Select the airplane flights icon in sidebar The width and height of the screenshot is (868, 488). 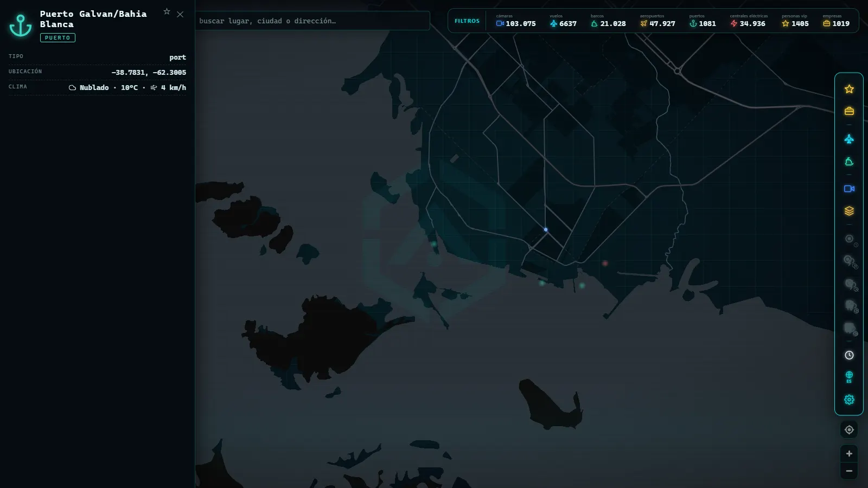coord(849,139)
